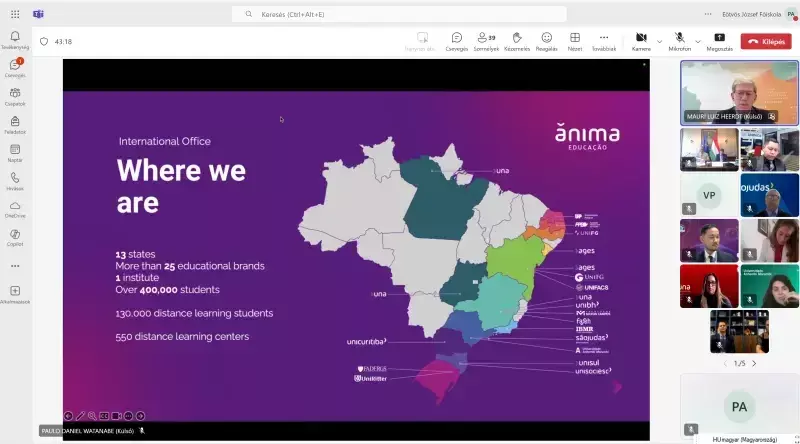Viewport: 800px width, 444px height.
Task: Click the 43:18 meeting timer
Action: coord(63,42)
